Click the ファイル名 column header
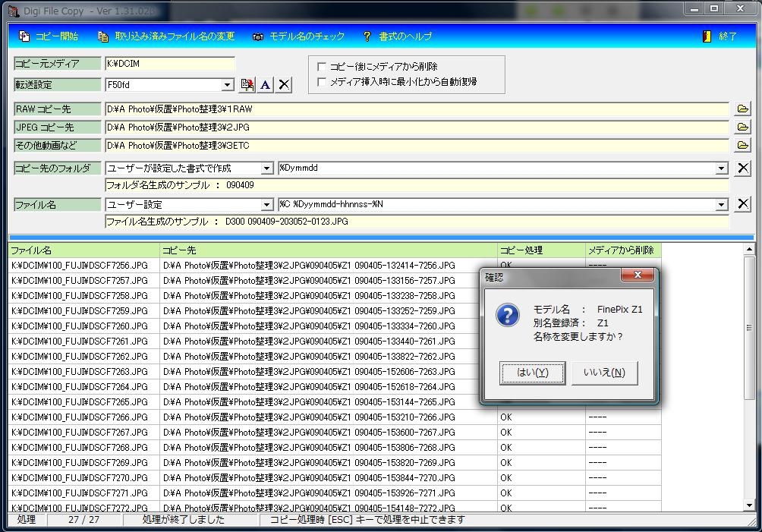 click(x=84, y=250)
